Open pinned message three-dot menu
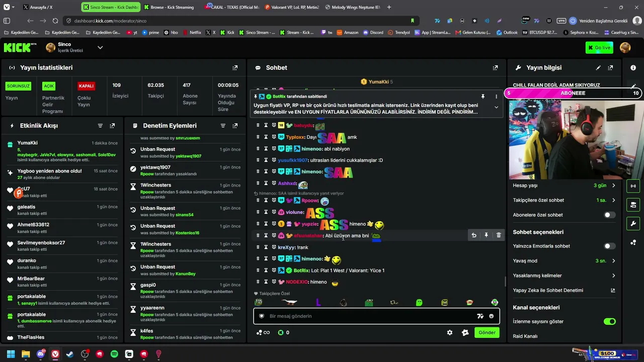 click(496, 97)
